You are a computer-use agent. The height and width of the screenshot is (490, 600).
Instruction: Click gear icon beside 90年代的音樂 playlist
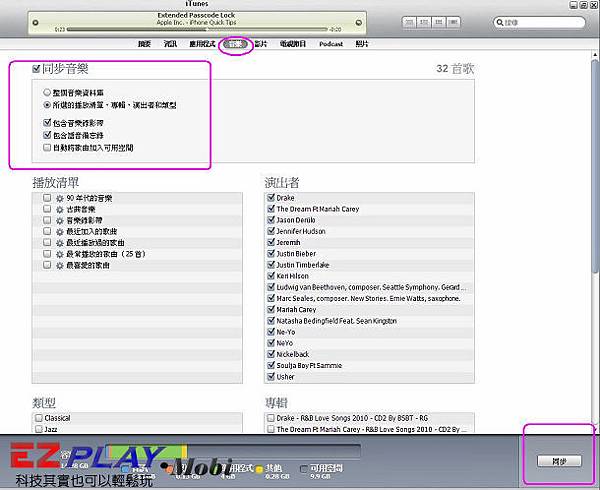[x=60, y=199]
